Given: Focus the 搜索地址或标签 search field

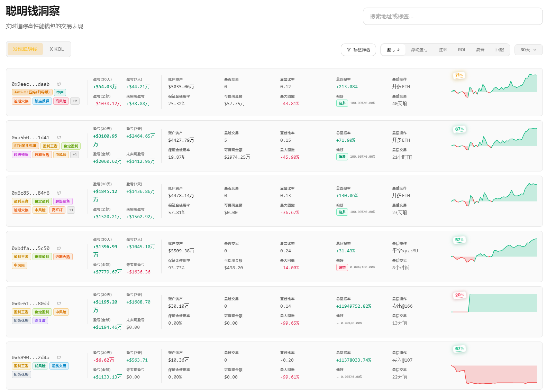Looking at the screenshot, I should (x=453, y=16).
